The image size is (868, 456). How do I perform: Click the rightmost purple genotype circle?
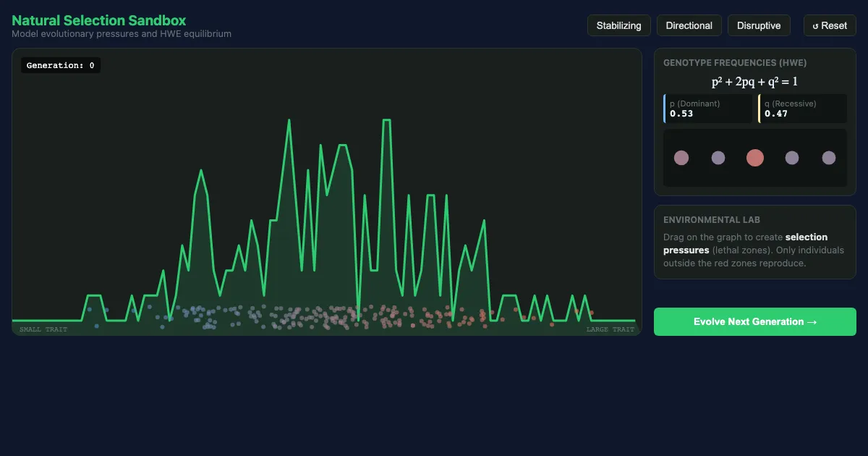(x=829, y=158)
